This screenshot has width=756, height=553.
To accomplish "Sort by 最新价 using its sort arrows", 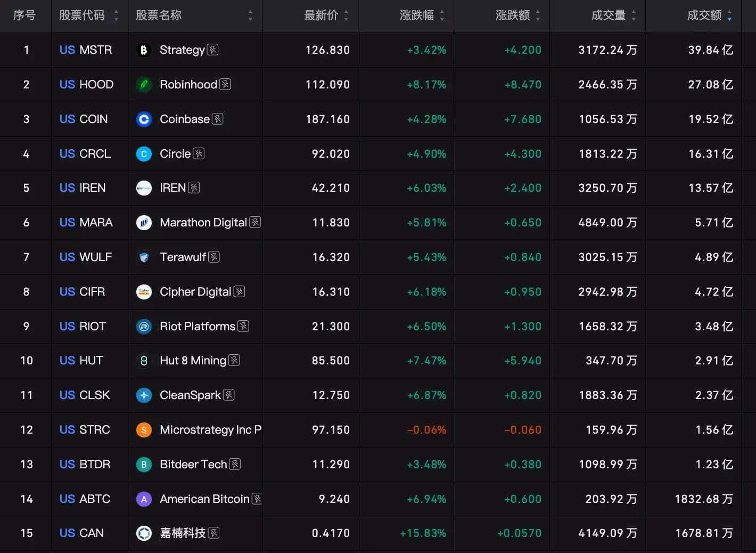I will point(346,15).
